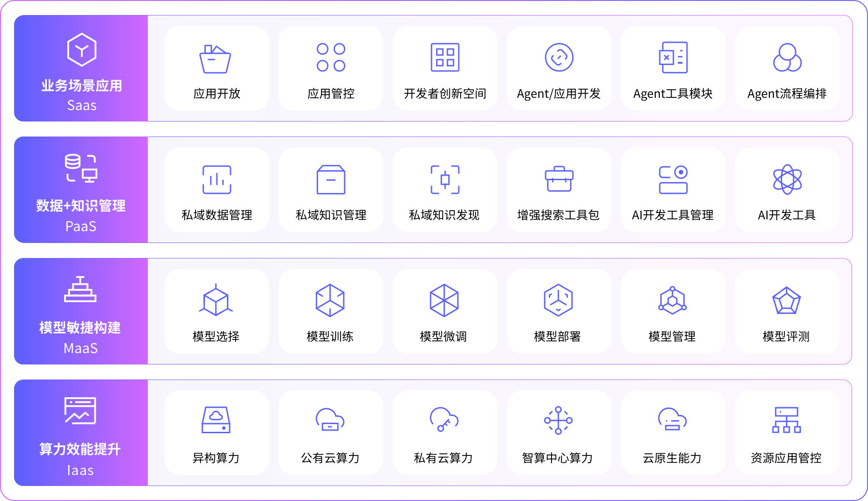Screen dimensions: 868x501
Task: Go to the 算力效能提升 Iaas section
Action: pyautogui.click(x=81, y=433)
